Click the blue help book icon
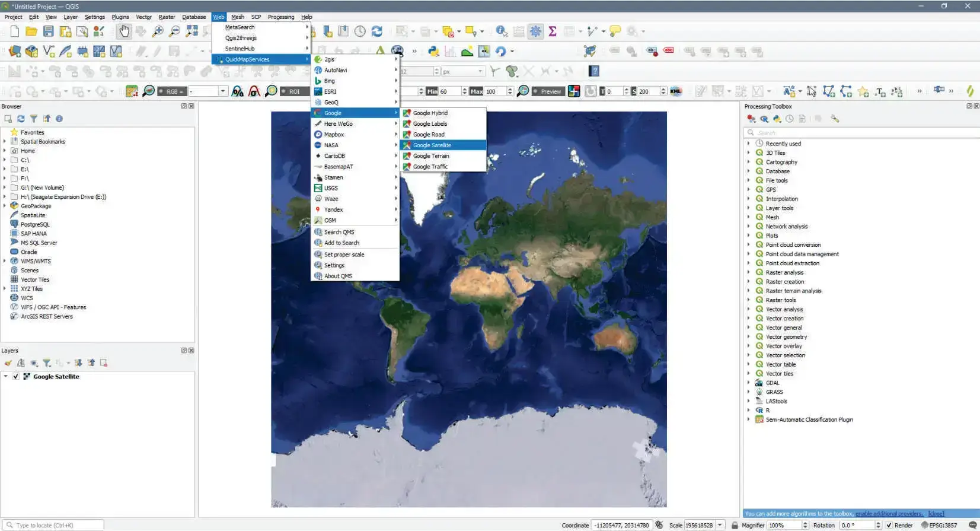This screenshot has height=531, width=980. [x=594, y=71]
